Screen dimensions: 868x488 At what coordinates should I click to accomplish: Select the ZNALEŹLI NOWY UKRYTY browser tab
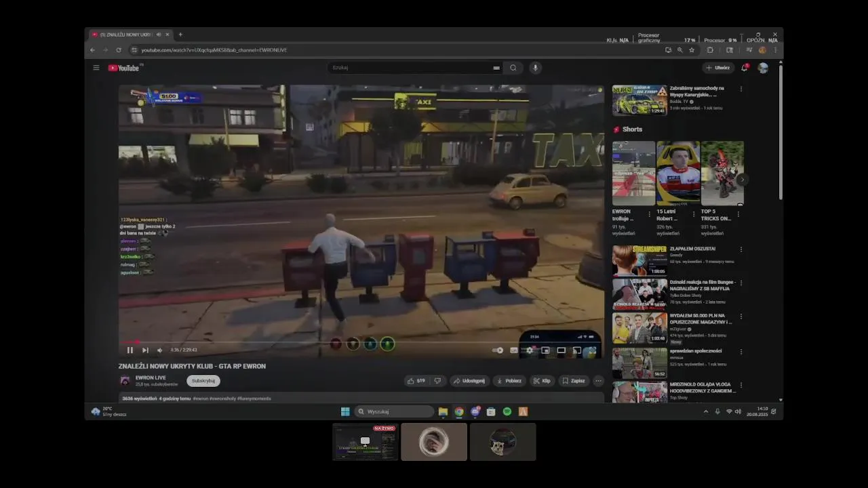tap(131, 35)
